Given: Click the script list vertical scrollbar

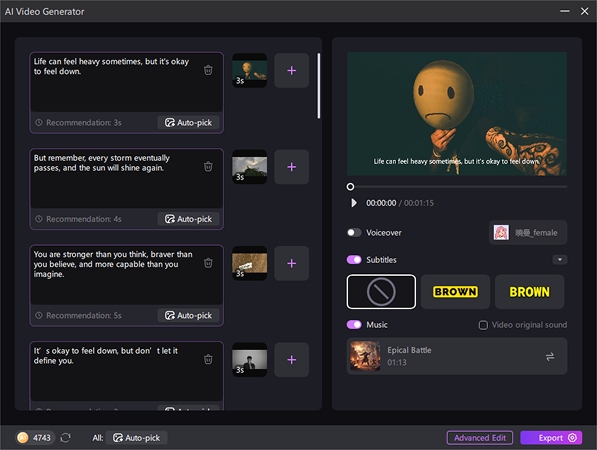Looking at the screenshot, I should [x=319, y=86].
